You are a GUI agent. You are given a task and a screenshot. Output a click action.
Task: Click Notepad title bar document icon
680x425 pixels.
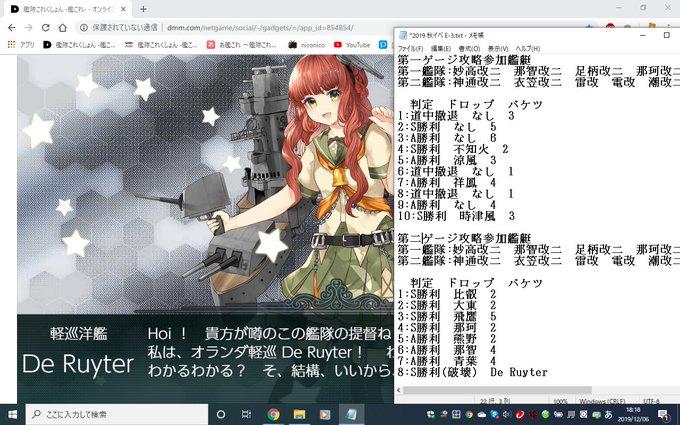coord(403,35)
